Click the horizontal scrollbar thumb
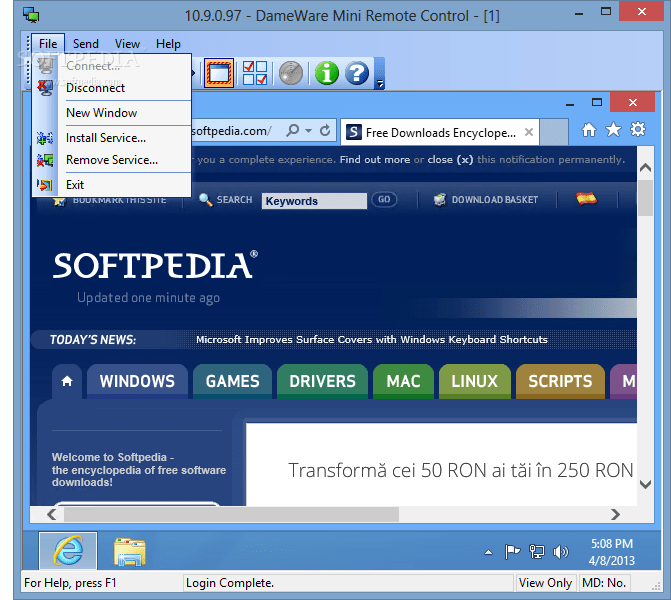 pyautogui.click(x=231, y=514)
